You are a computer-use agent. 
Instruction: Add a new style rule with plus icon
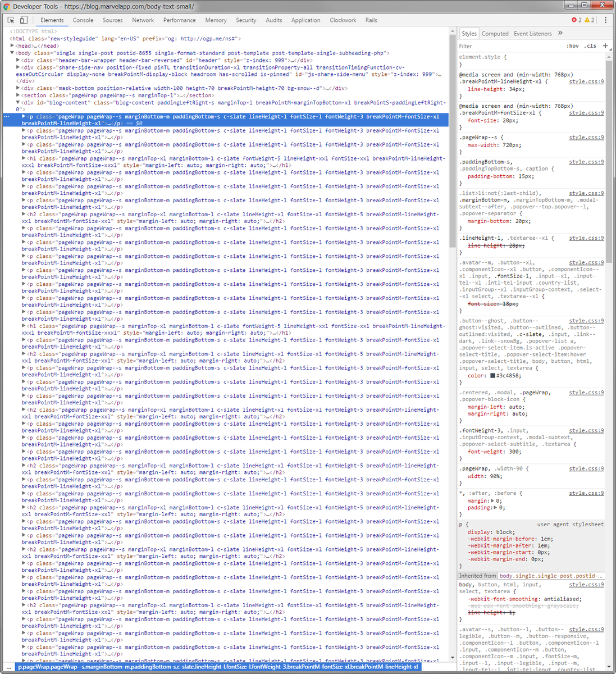coord(605,45)
